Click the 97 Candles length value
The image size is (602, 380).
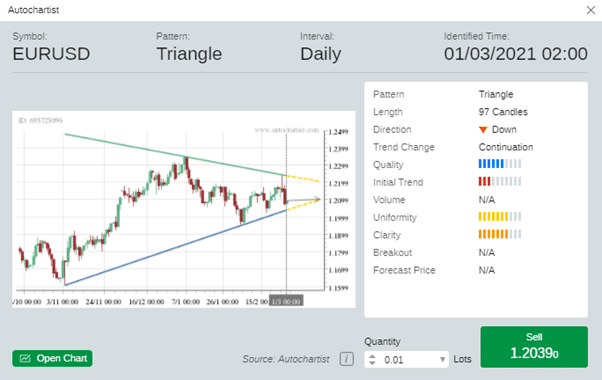[503, 112]
